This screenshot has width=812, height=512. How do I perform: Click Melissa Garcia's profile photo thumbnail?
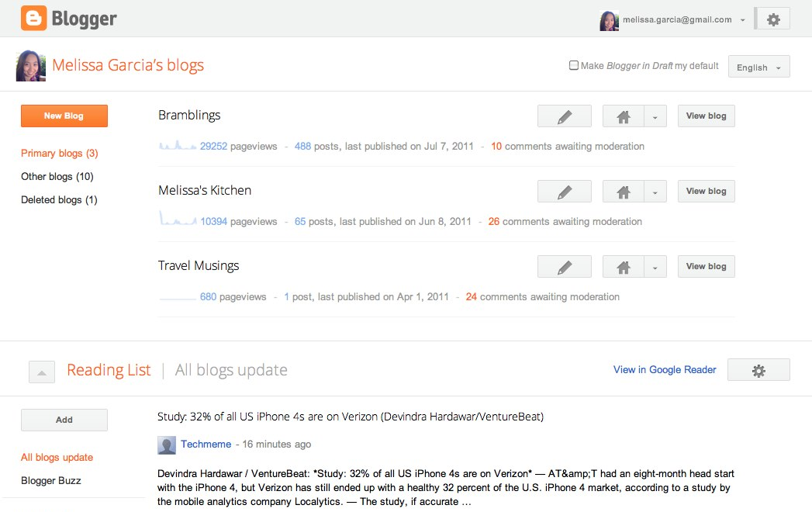coord(31,66)
